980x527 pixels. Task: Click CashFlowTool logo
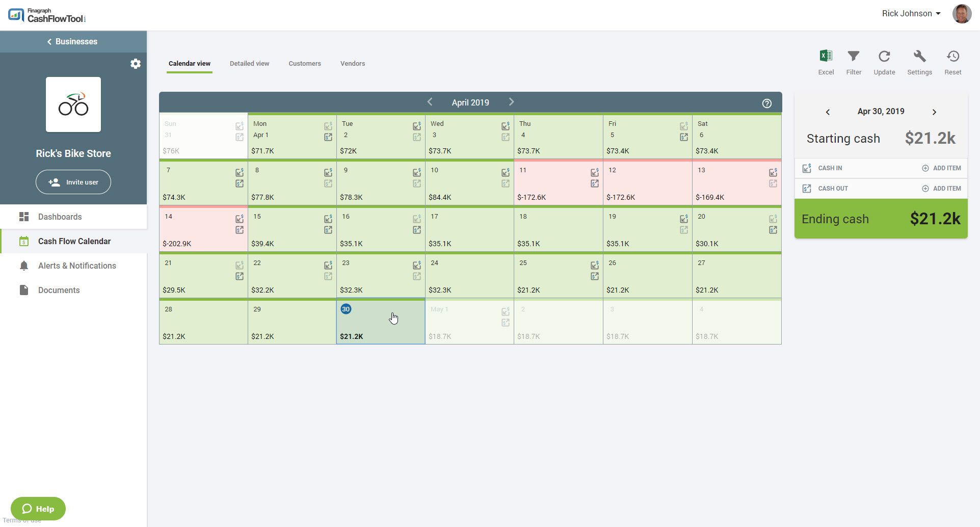coord(47,15)
